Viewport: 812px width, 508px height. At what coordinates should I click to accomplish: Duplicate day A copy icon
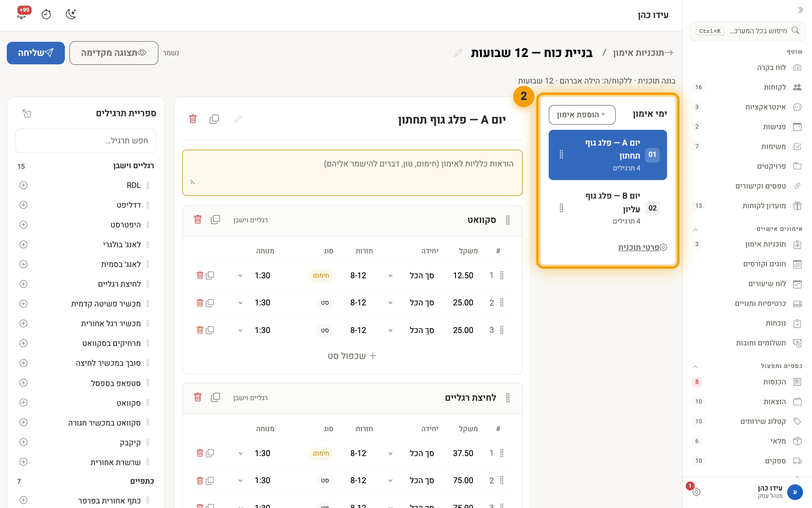click(x=214, y=119)
